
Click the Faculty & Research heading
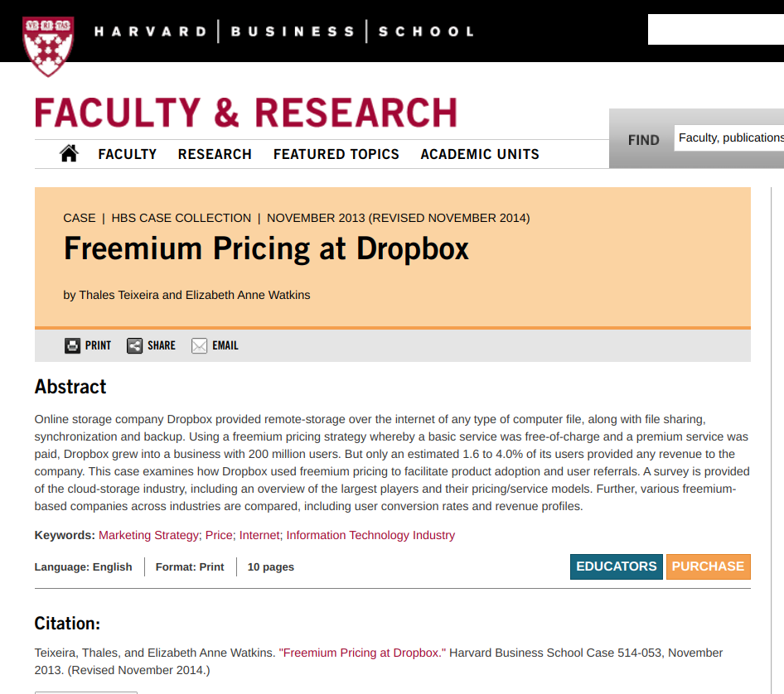(x=246, y=113)
